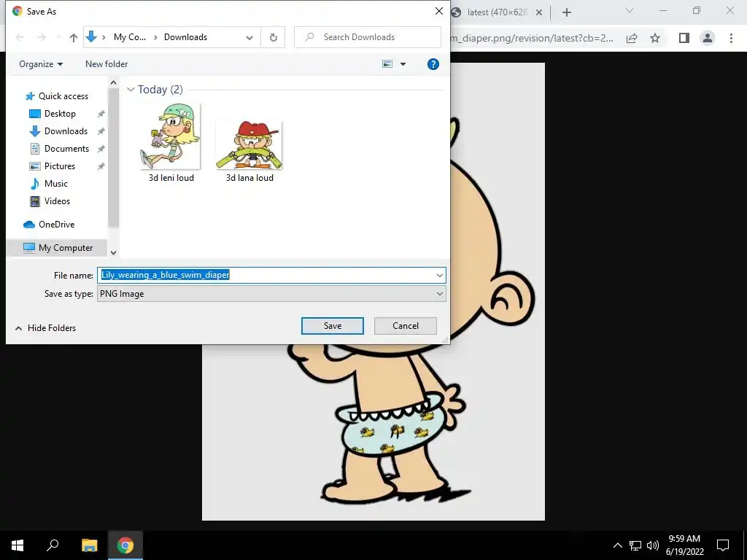The height and width of the screenshot is (560, 747).
Task: Show hidden system tray icons
Action: point(617,545)
